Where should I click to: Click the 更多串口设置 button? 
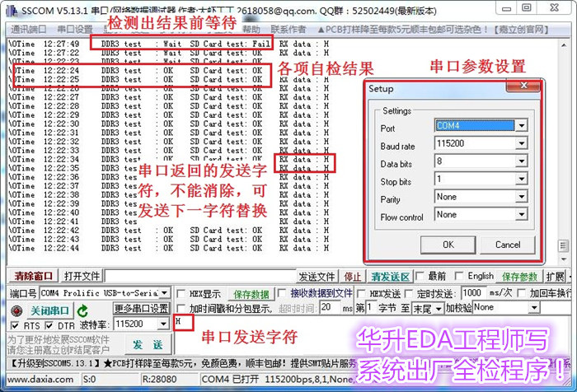coord(141,308)
